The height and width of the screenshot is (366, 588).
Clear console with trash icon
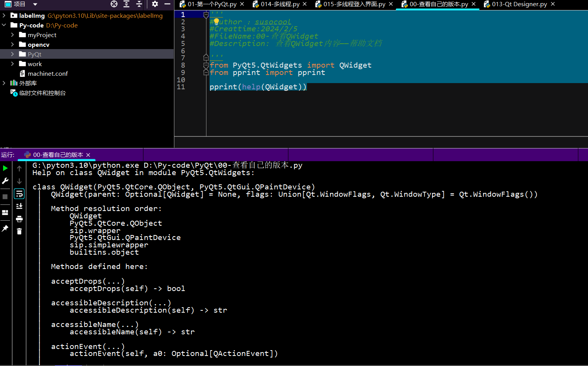[x=19, y=231]
